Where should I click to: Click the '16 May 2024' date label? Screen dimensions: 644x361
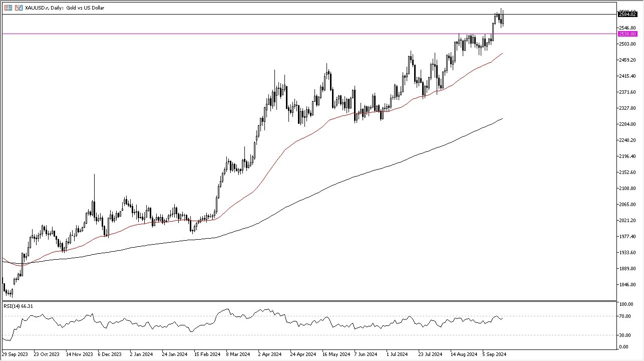point(336,354)
